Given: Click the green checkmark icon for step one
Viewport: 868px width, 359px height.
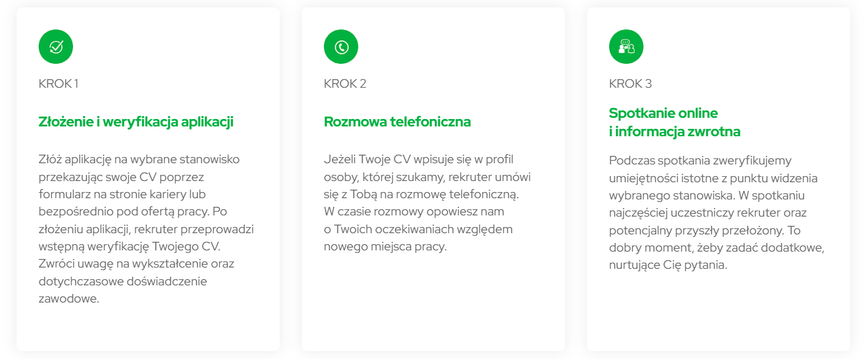Looking at the screenshot, I should tap(56, 47).
